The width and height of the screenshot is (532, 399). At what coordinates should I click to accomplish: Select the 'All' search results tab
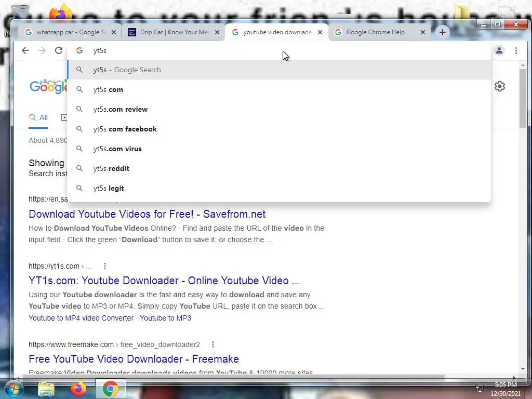point(38,117)
